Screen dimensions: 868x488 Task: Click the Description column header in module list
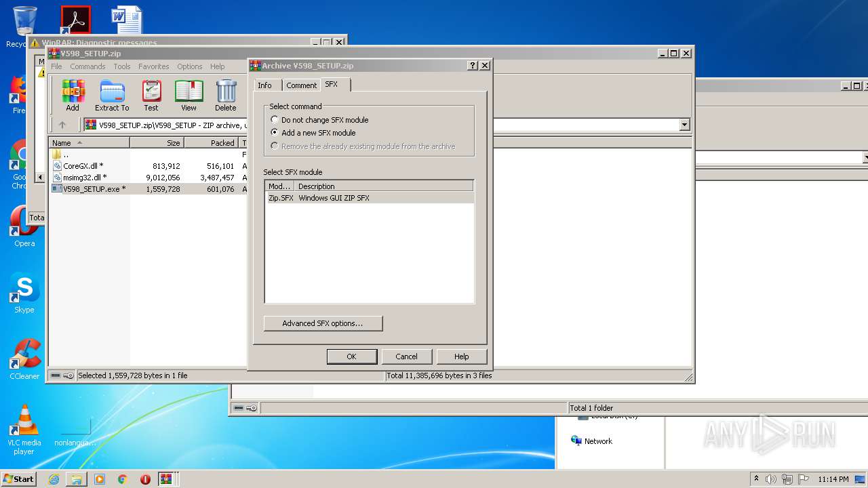coord(384,186)
